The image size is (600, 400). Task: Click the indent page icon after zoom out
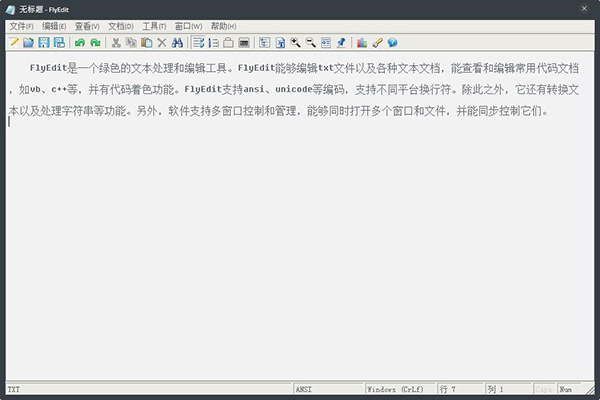pos(326,42)
